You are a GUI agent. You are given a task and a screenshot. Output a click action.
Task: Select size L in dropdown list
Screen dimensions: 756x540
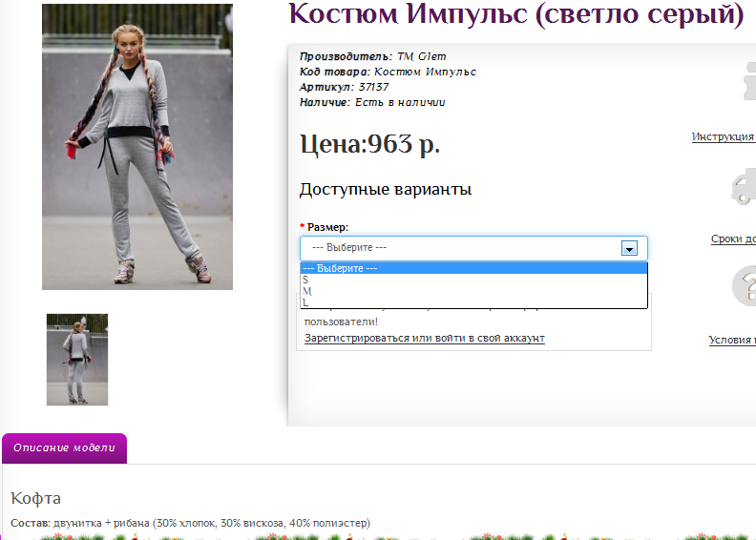click(x=473, y=303)
